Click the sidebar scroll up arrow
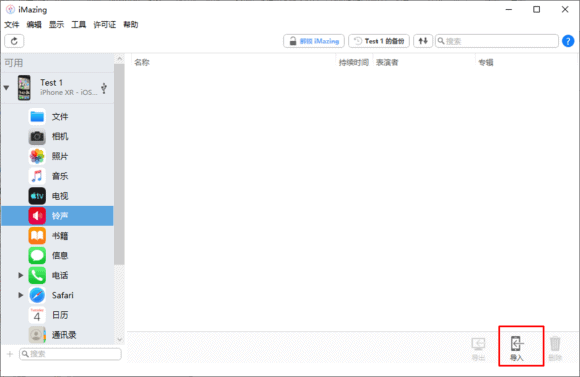Viewport: 580px width, 377px height. 119,59
